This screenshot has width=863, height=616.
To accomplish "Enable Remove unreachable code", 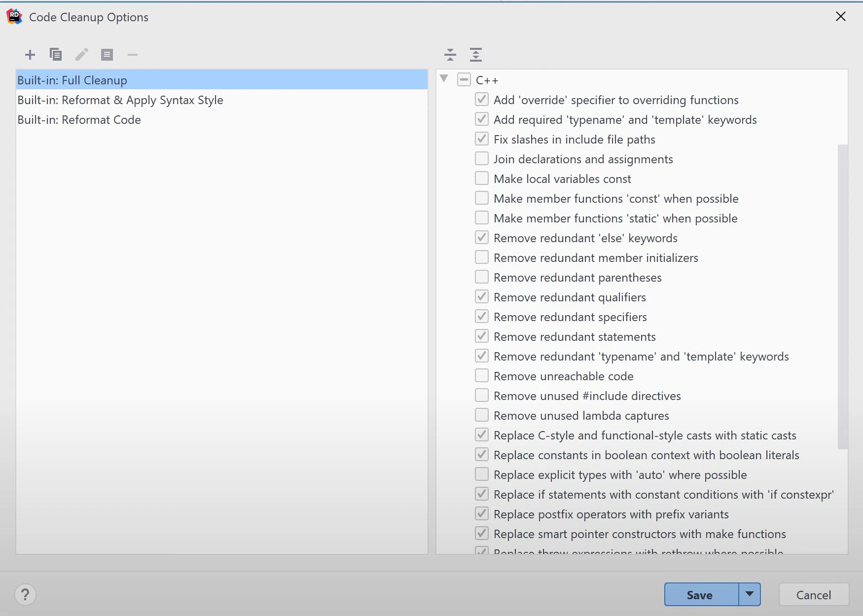I will (482, 375).
